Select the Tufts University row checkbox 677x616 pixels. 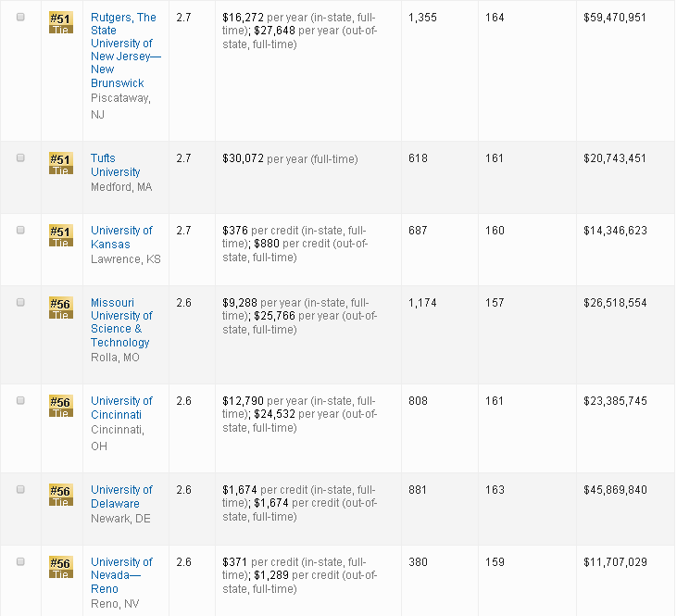[20, 158]
